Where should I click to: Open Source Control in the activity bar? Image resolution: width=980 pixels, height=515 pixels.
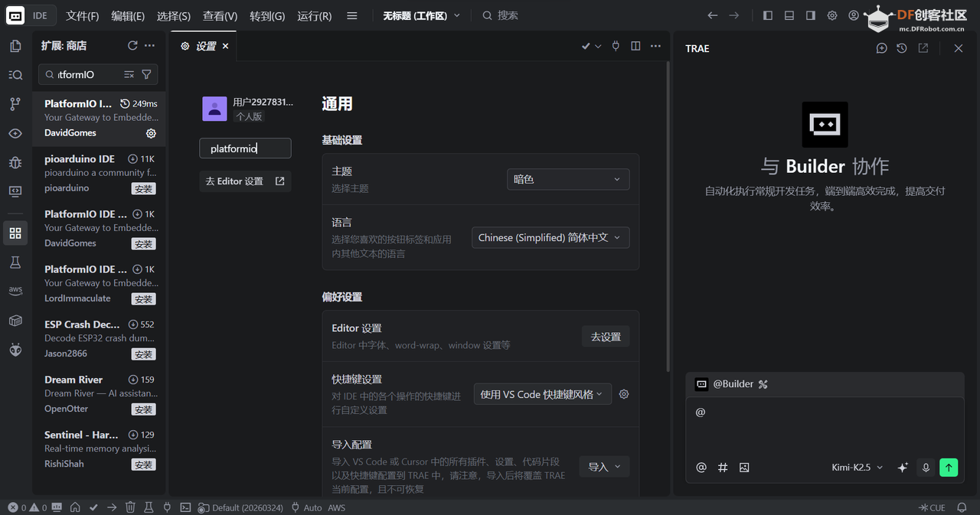click(x=15, y=103)
